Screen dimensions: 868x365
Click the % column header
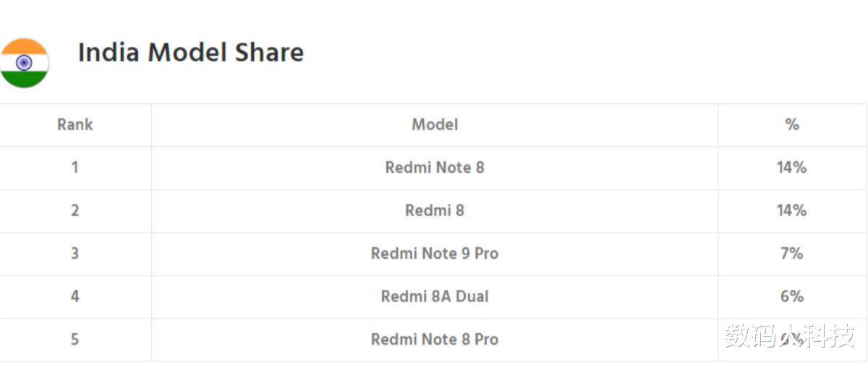pos(792,125)
